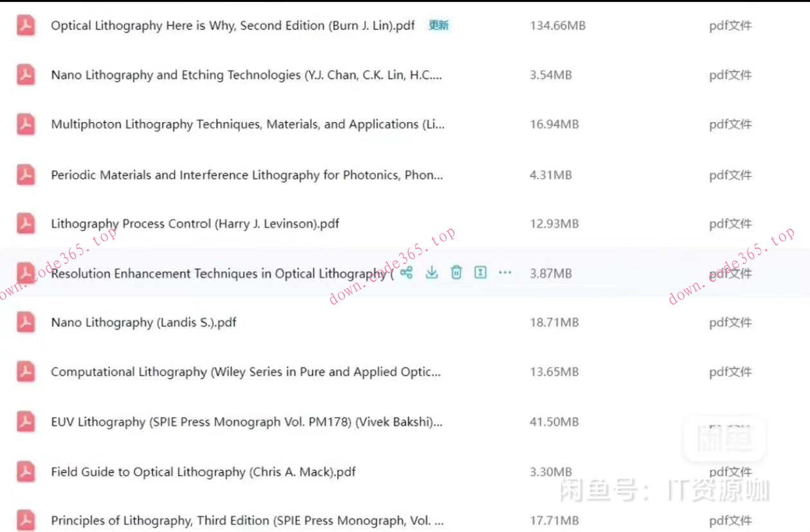Open Multiphoton Lithography Techniques PDF
This screenshot has width=810, height=532.
pos(248,125)
